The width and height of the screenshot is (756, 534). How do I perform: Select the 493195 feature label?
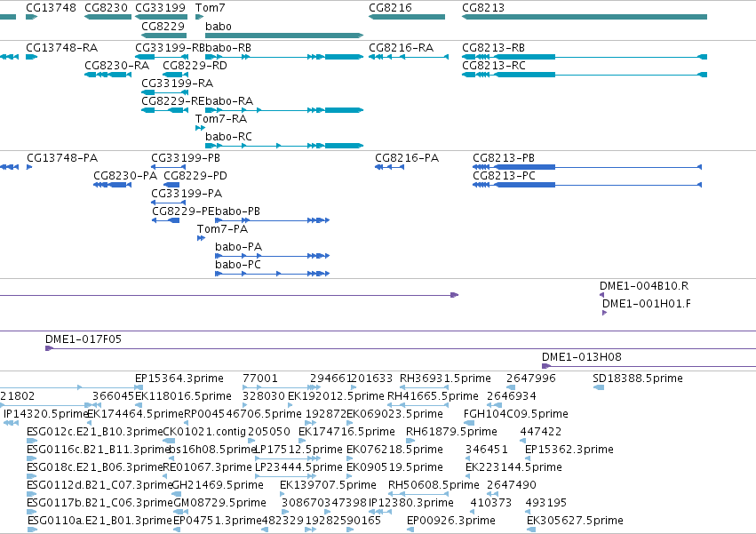pos(545,504)
